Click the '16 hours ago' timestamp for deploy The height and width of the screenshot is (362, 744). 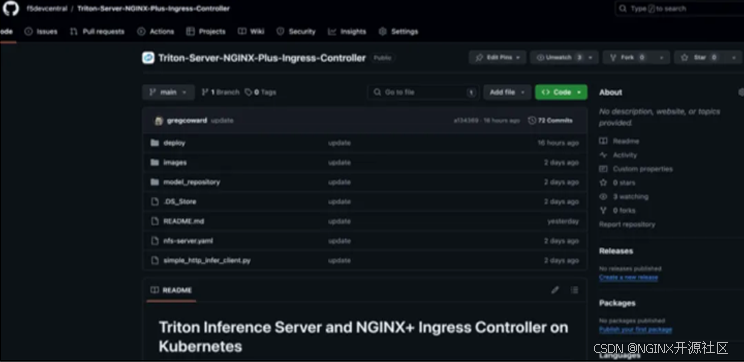click(558, 143)
